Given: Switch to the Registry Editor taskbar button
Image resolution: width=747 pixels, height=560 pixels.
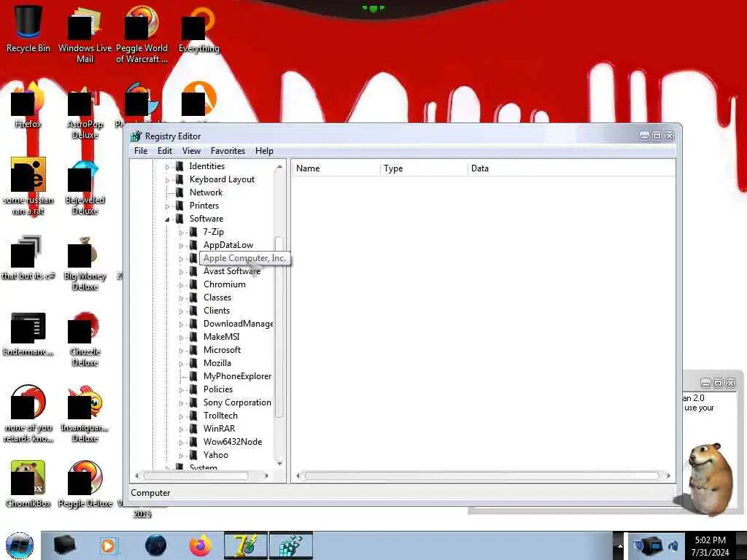Looking at the screenshot, I should (291, 545).
